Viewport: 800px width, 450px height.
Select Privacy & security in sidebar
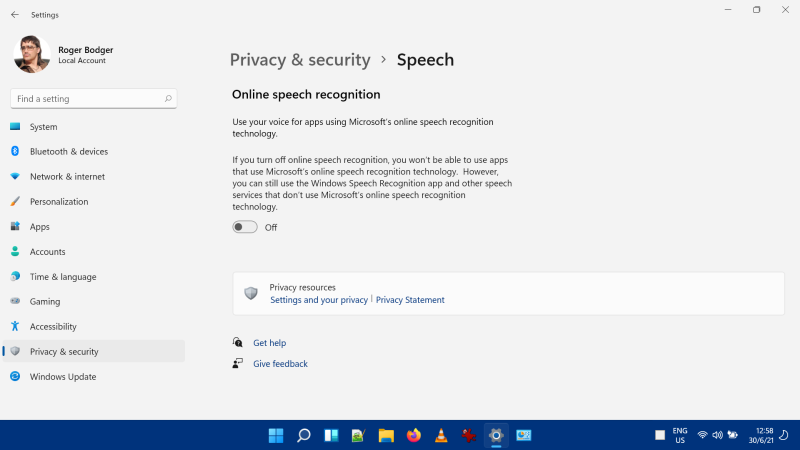point(94,352)
